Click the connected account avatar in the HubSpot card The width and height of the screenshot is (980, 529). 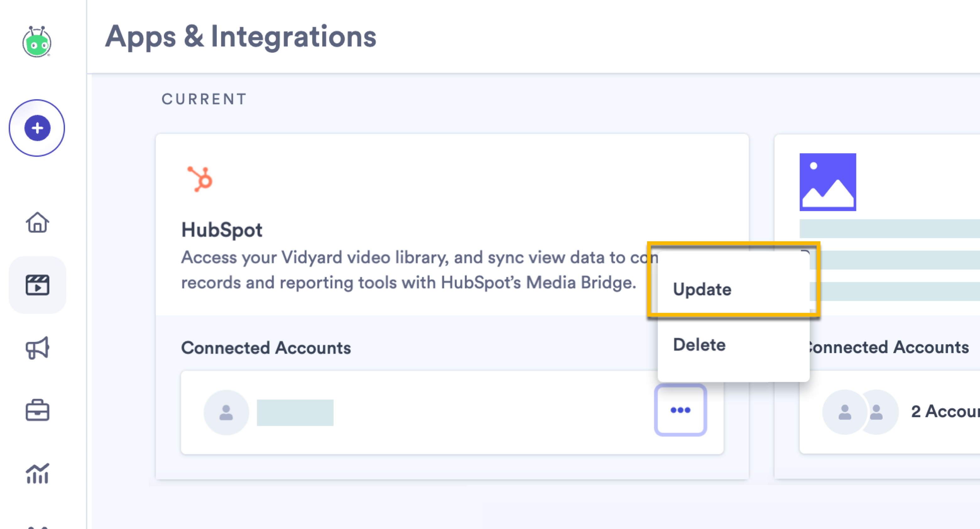pos(226,412)
